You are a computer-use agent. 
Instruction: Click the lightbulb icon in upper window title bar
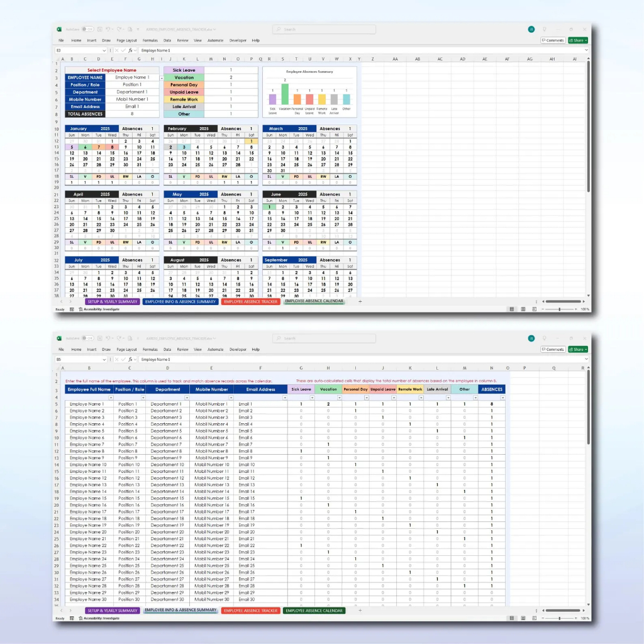tap(544, 29)
